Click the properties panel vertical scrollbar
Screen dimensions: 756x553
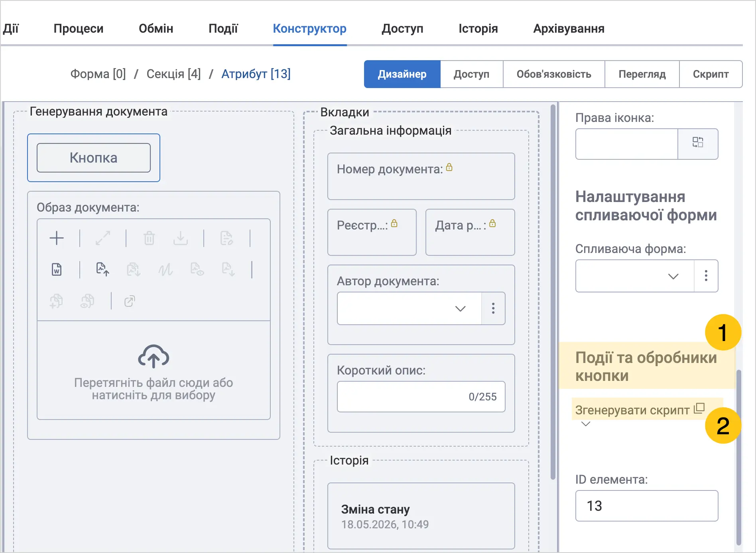tap(739, 457)
